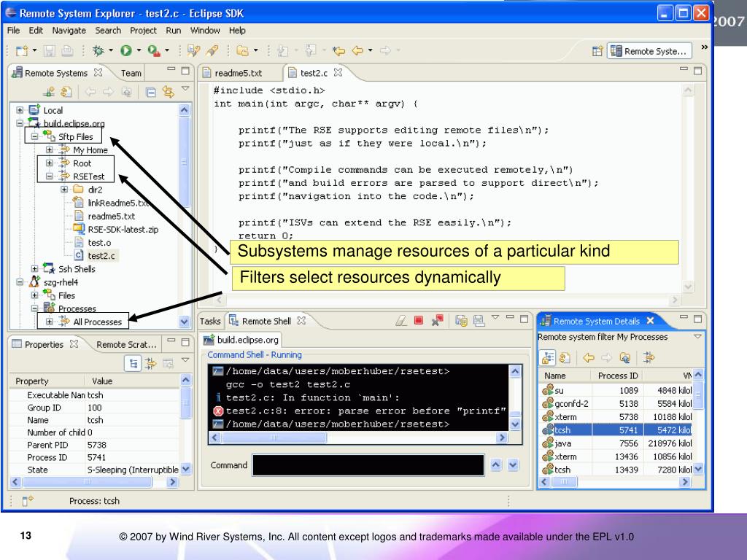
Task: Click the New wizard toolbar icon
Action: pyautogui.click(x=22, y=50)
